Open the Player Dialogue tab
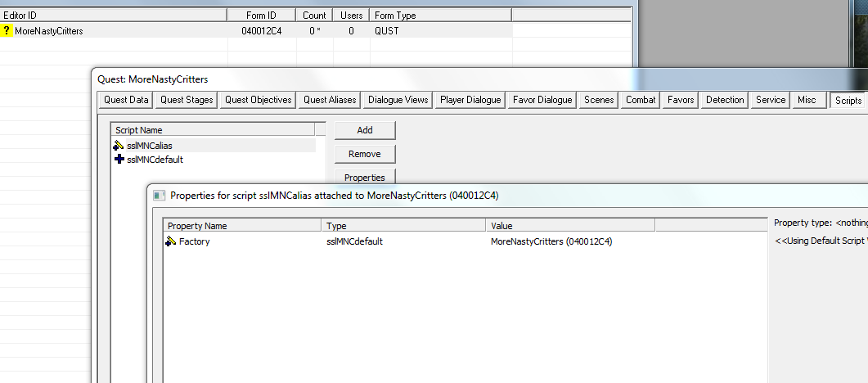 coord(470,100)
